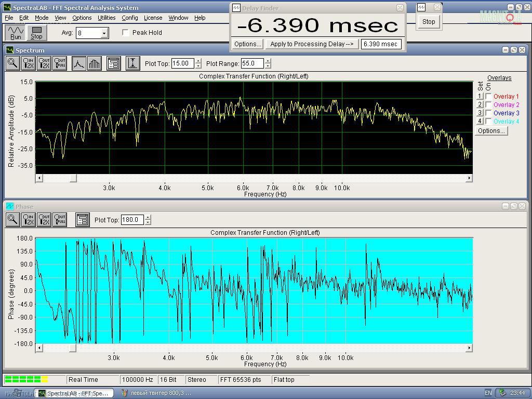Decrease Plot Range value

pos(268,66)
